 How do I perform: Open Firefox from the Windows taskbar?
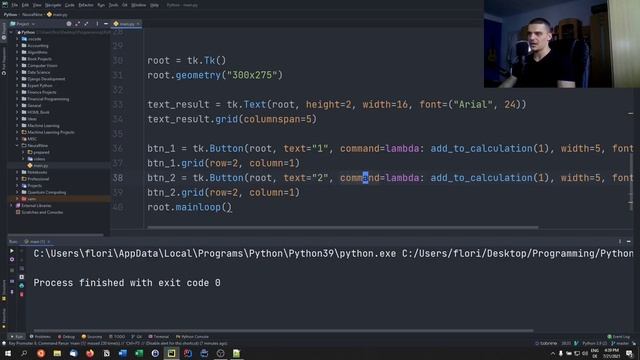tap(90, 353)
